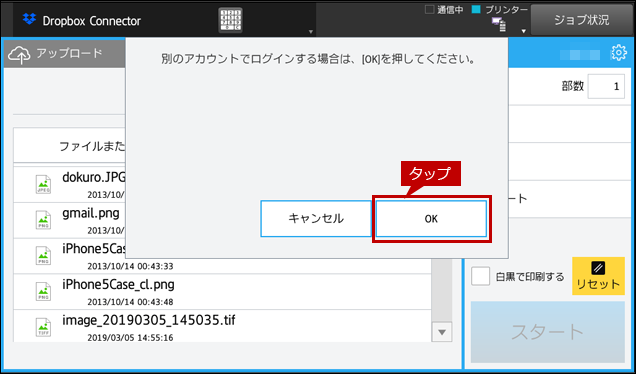636x374 pixels.
Task: Tap the OK button in the dialog
Action: click(x=431, y=219)
